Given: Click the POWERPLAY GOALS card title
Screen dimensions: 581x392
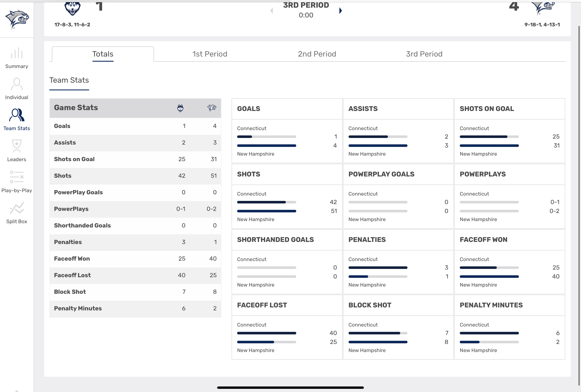Looking at the screenshot, I should coord(381,174).
